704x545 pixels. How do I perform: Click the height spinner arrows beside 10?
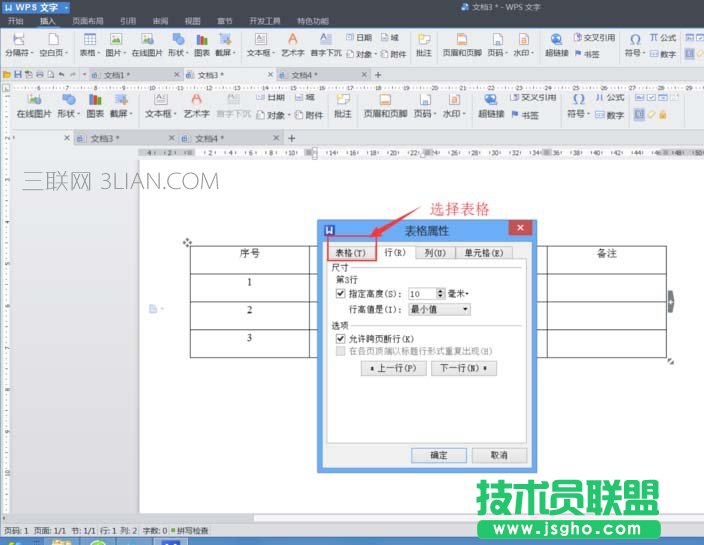point(440,294)
